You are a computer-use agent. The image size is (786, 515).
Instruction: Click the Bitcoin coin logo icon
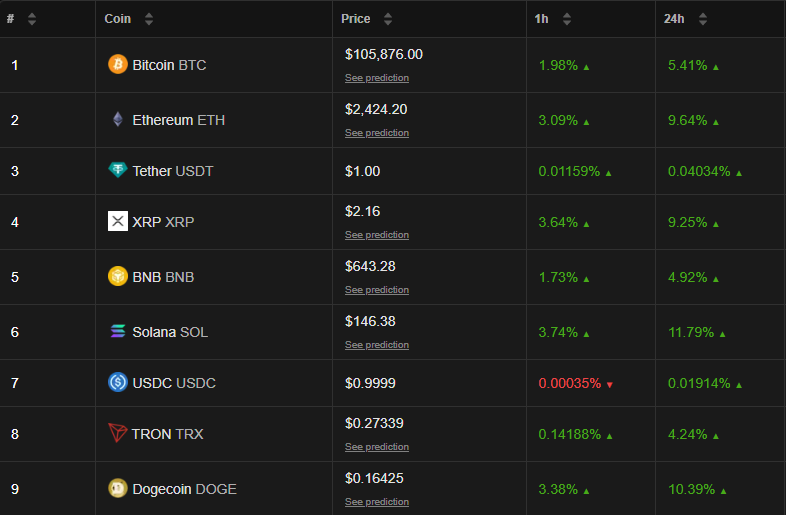[x=118, y=64]
